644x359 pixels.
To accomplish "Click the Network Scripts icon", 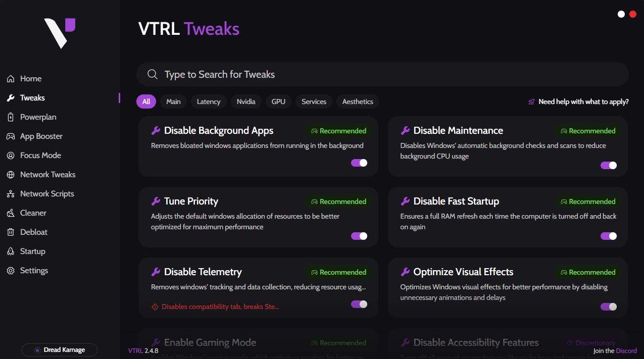I will click(10, 194).
